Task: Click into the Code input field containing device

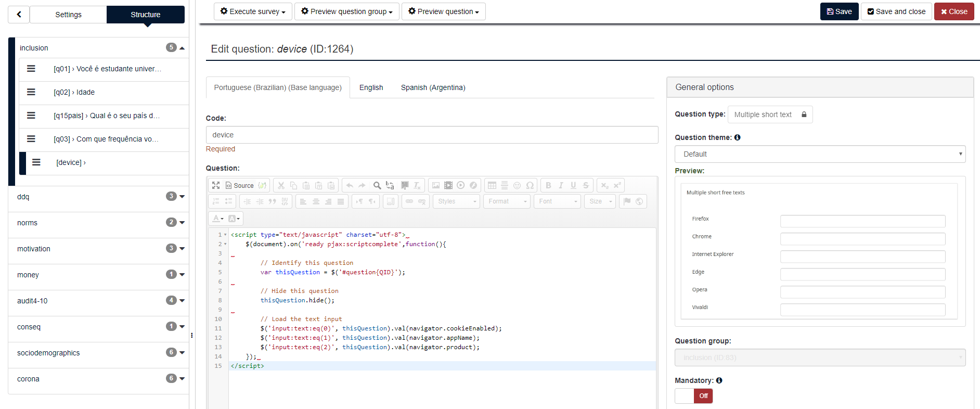Action: coord(432,135)
